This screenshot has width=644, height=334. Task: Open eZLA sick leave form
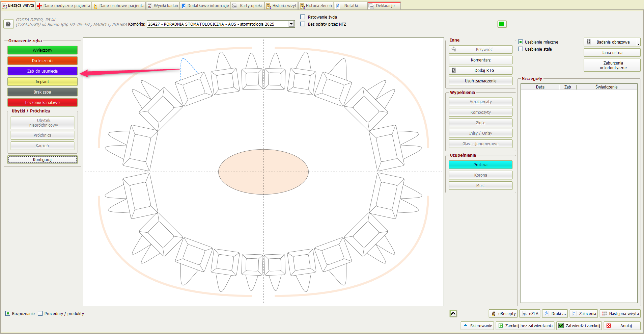tap(530, 313)
